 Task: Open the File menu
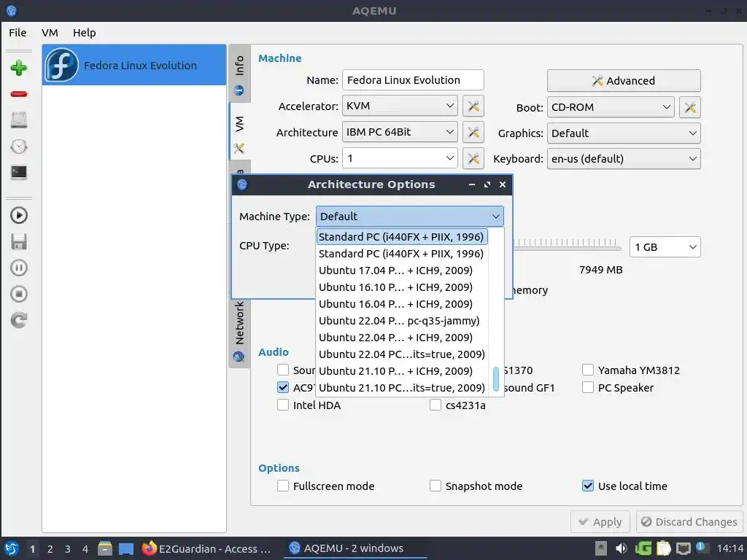coord(18,32)
